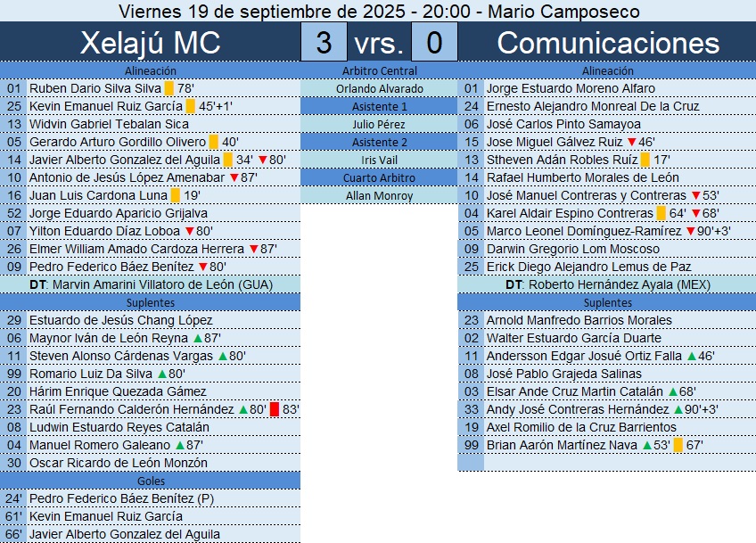The height and width of the screenshot is (543, 756).
Task: Select referee name Orlando Alvarado
Action: pyautogui.click(x=379, y=88)
